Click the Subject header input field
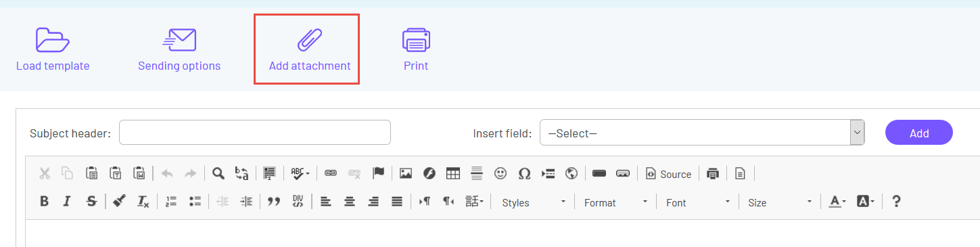Image resolution: width=980 pixels, height=247 pixels. pos(255,133)
